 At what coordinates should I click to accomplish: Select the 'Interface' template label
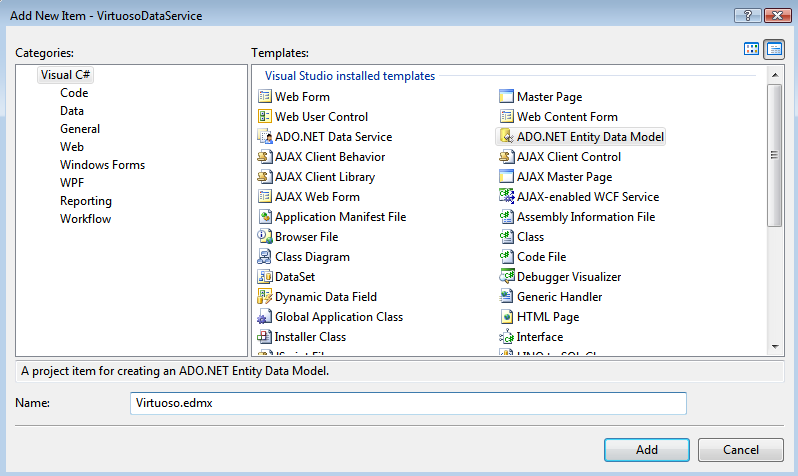click(539, 337)
